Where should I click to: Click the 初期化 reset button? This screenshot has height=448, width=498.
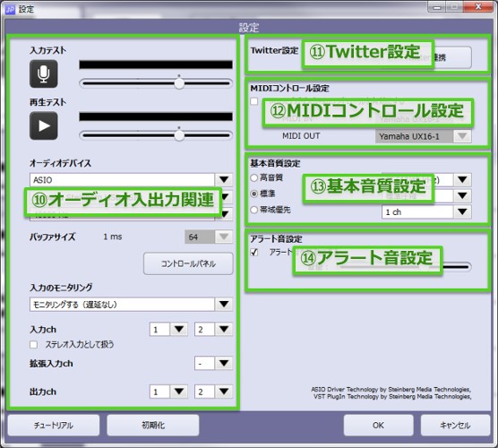point(153,425)
